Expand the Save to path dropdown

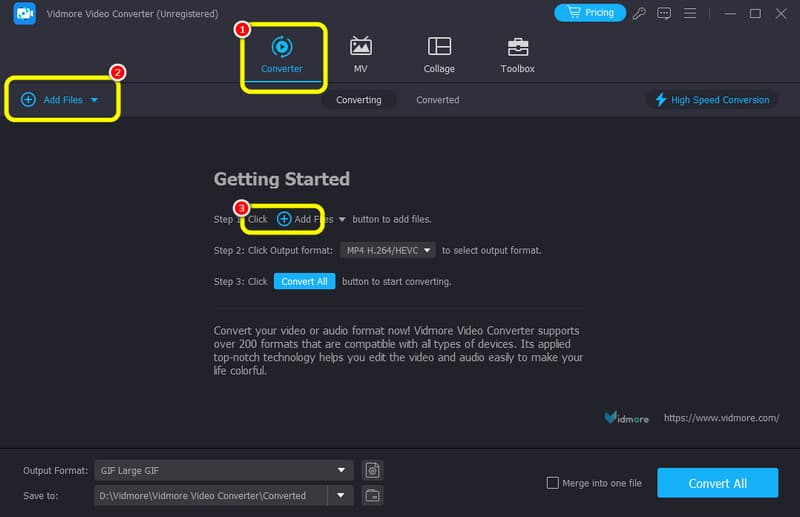coord(342,495)
